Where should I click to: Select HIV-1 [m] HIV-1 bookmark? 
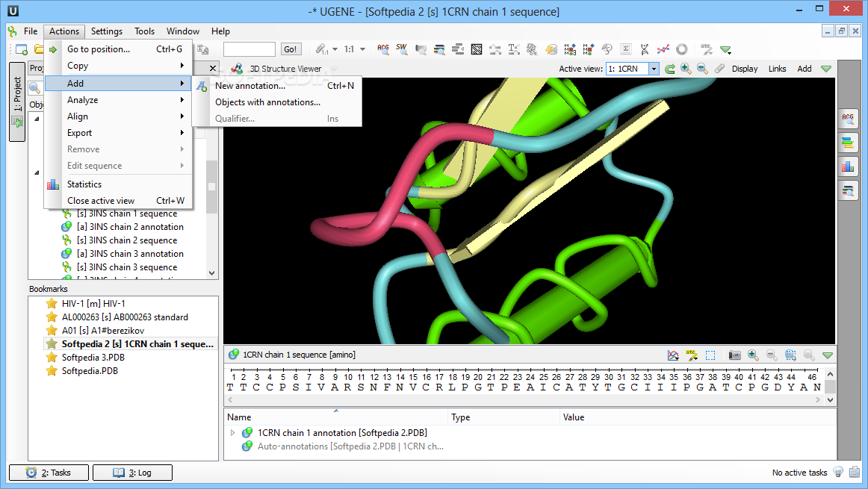coord(93,303)
